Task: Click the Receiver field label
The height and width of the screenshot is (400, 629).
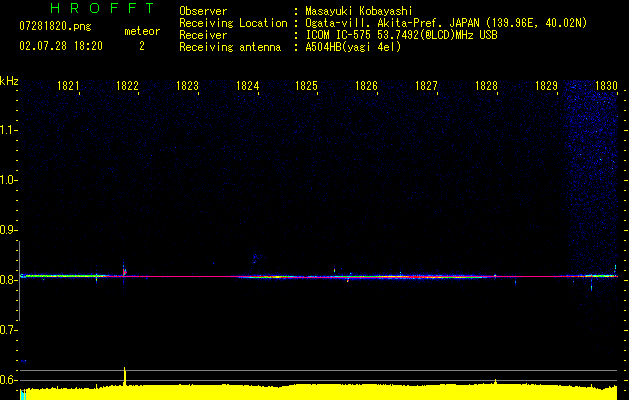Action: (x=203, y=35)
